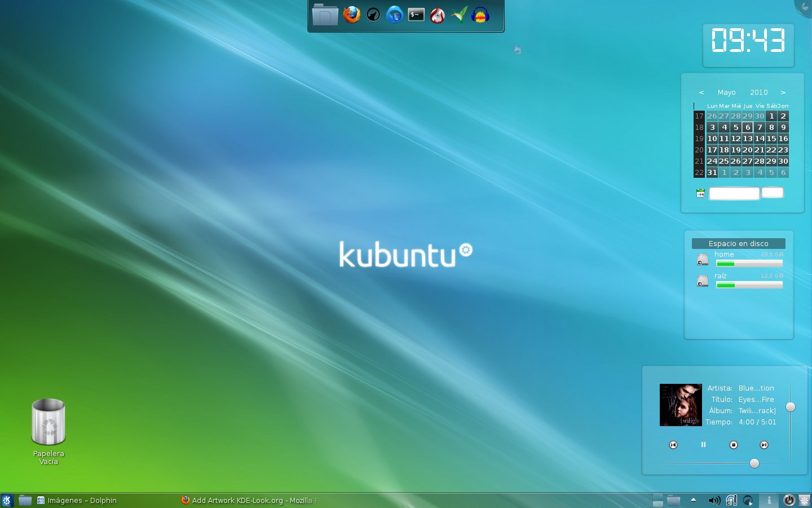Click the track position slider handle
Image resolution: width=812 pixels, height=508 pixels.
[x=754, y=463]
